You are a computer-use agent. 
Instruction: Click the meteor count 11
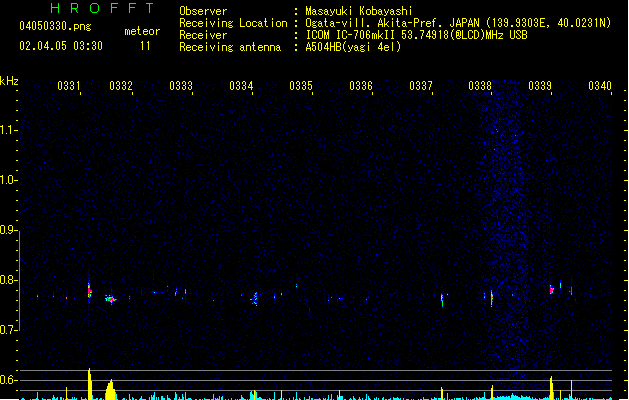tap(145, 46)
